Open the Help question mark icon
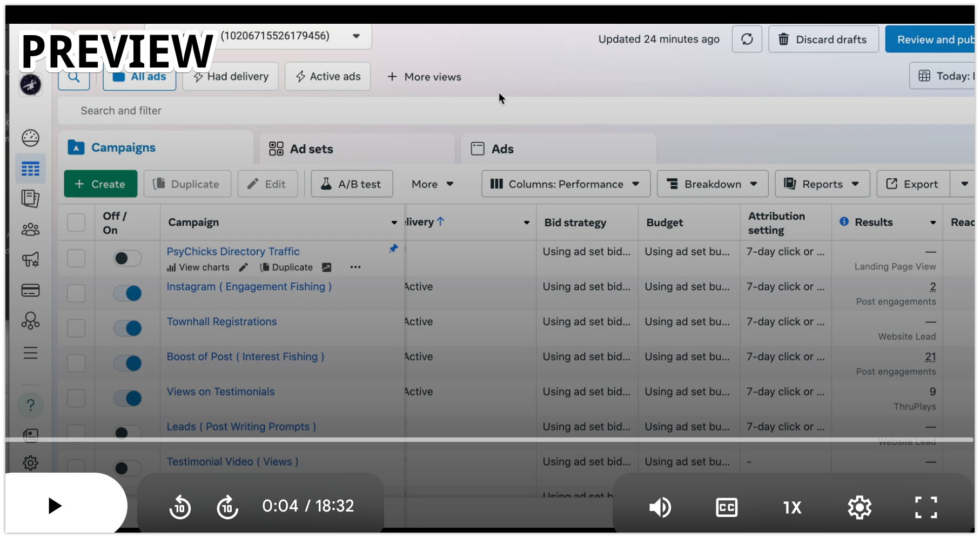 (x=30, y=405)
